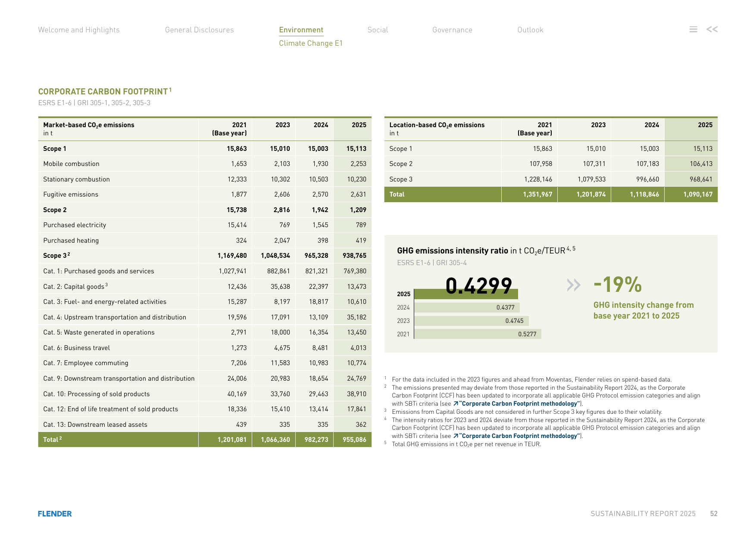The width and height of the screenshot is (756, 535).
Task: Click the Fugitive emissions row label
Action: point(71,194)
